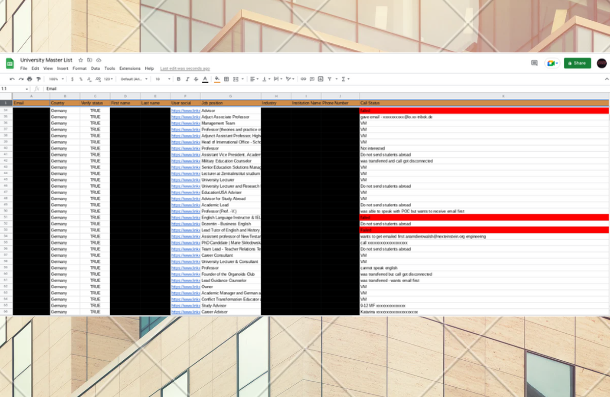The height and width of the screenshot is (397, 610).
Task: Open comment history icon
Action: click(x=534, y=63)
